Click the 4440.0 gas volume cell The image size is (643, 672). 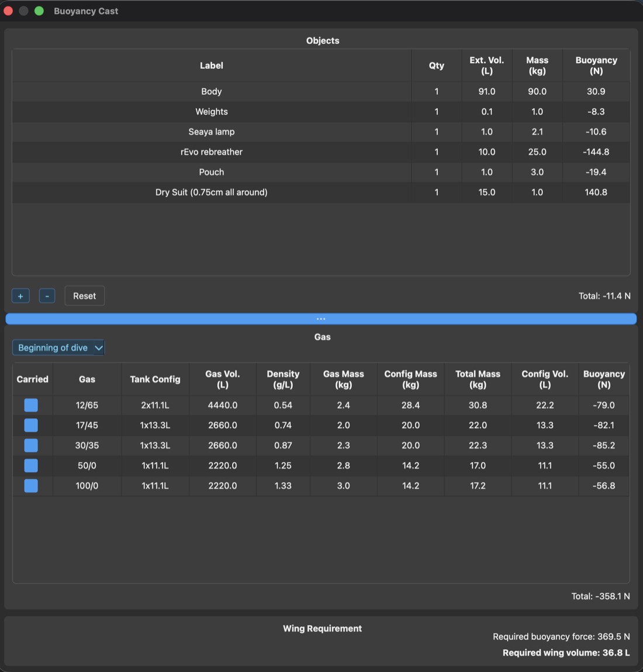[x=222, y=405]
